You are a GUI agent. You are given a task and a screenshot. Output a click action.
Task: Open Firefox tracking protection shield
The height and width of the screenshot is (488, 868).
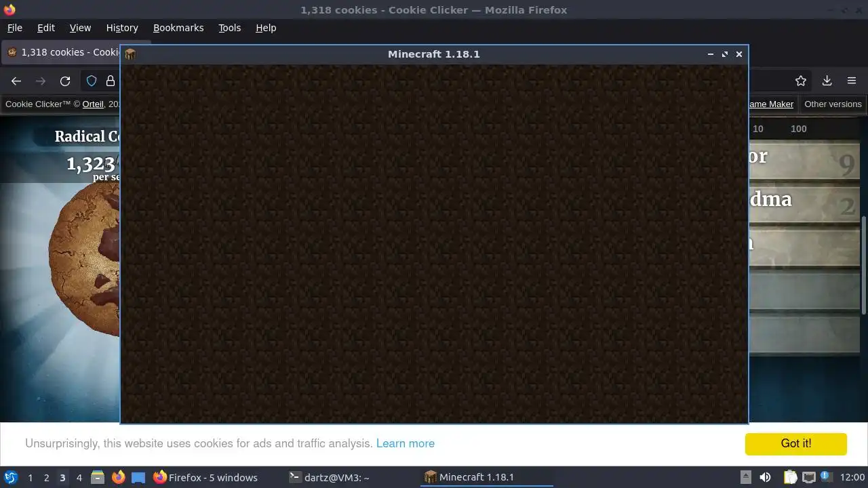(92, 81)
